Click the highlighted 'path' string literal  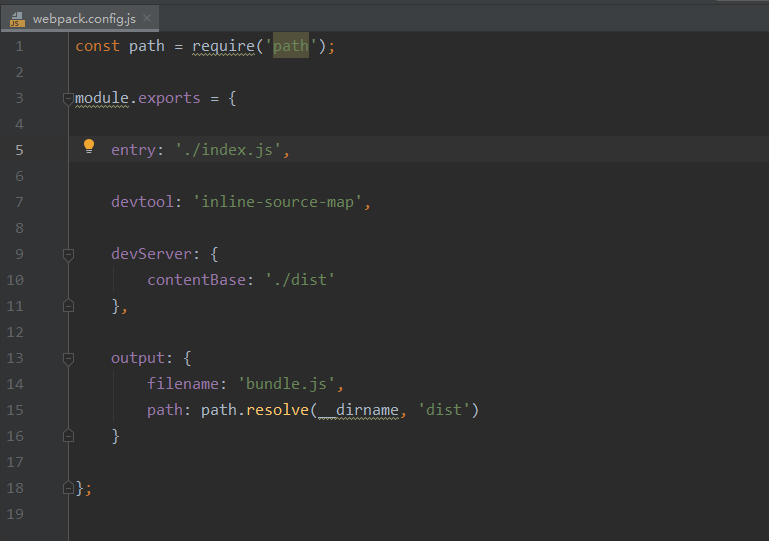point(291,46)
